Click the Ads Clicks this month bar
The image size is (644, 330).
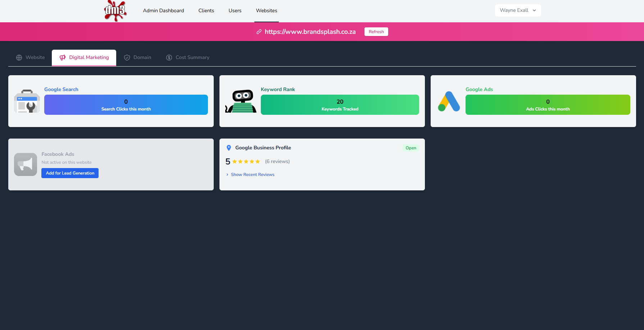pyautogui.click(x=548, y=105)
